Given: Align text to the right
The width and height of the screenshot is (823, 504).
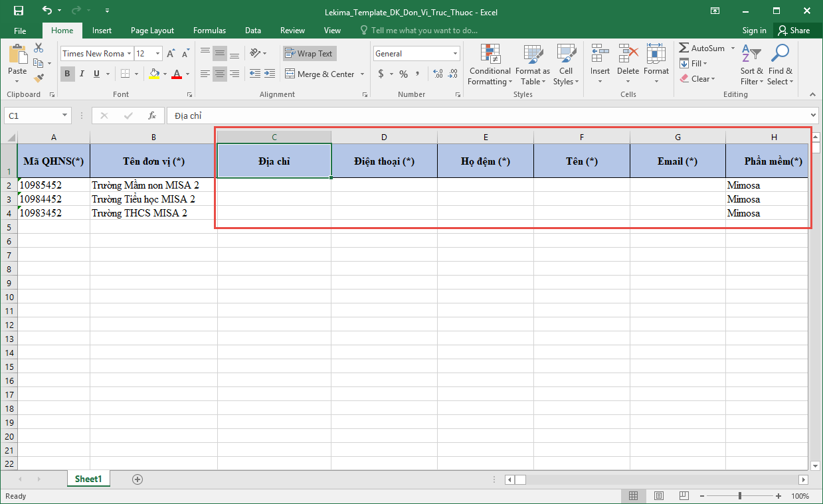Looking at the screenshot, I should coord(233,74).
